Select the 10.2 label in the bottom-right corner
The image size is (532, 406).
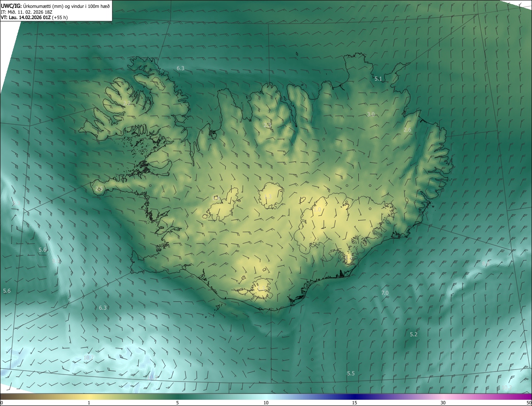(507, 388)
